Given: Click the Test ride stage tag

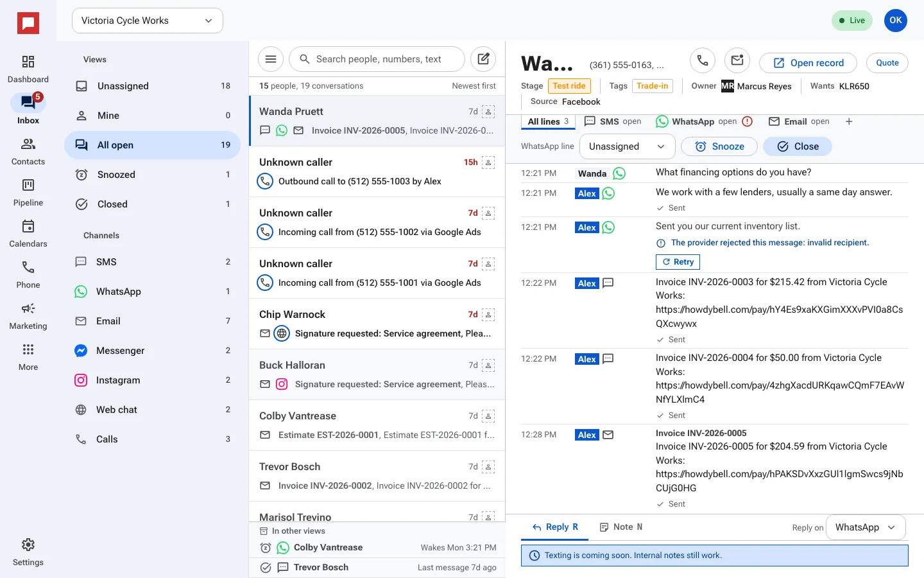Looking at the screenshot, I should (569, 86).
